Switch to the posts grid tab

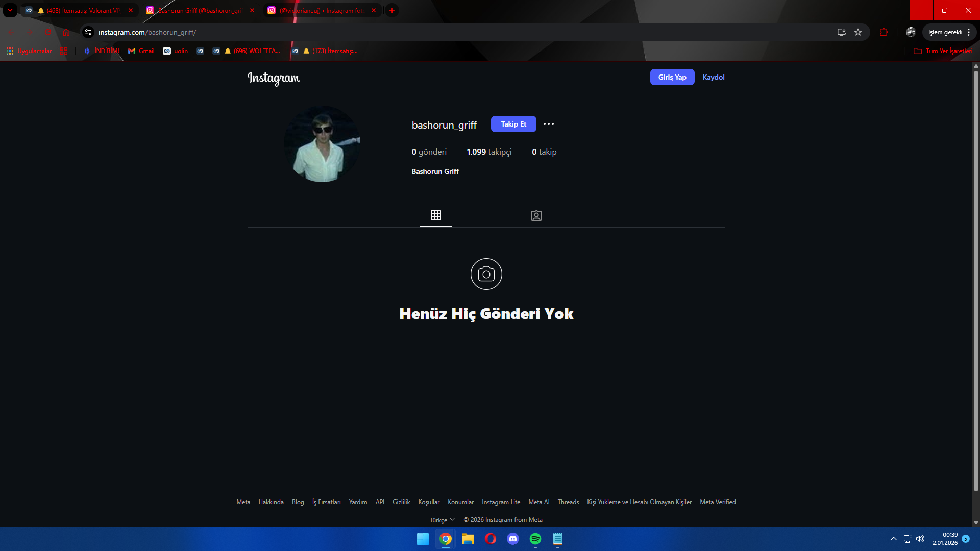pyautogui.click(x=436, y=215)
